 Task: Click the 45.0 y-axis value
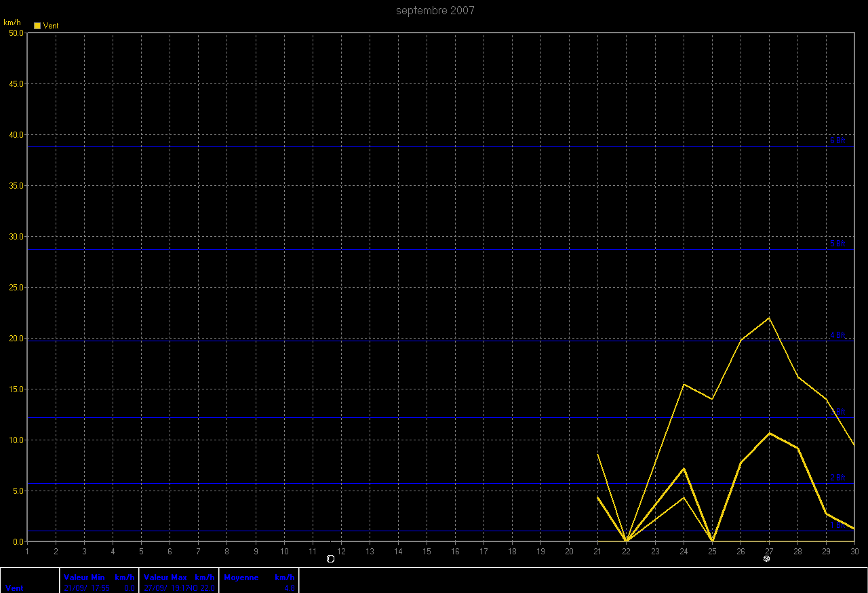coord(15,83)
